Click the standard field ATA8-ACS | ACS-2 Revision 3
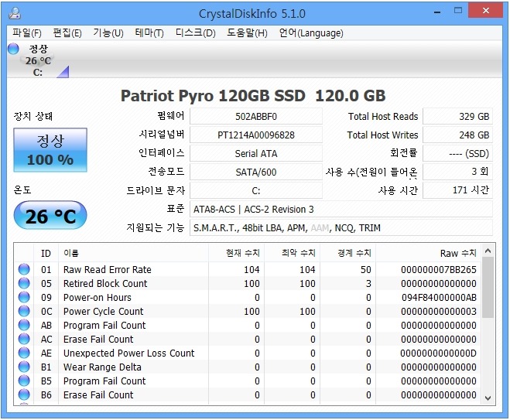Image resolution: width=510 pixels, height=420 pixels. pos(341,209)
